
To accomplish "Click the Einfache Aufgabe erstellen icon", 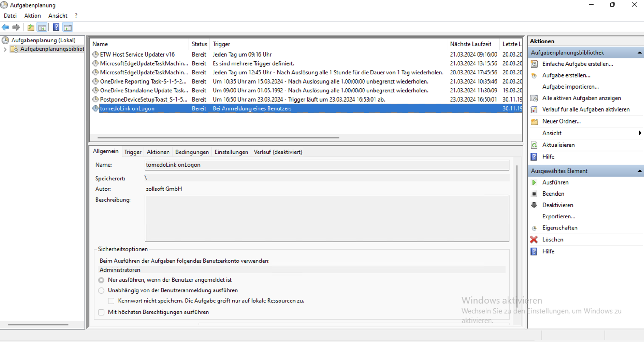I will point(534,64).
